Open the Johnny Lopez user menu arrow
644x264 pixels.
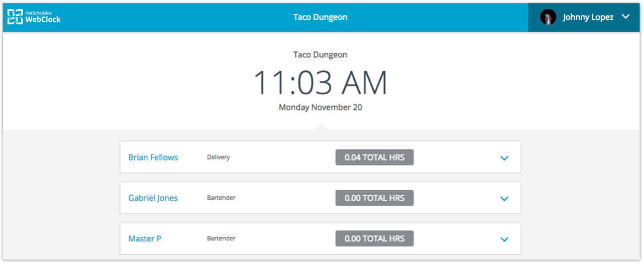(625, 17)
